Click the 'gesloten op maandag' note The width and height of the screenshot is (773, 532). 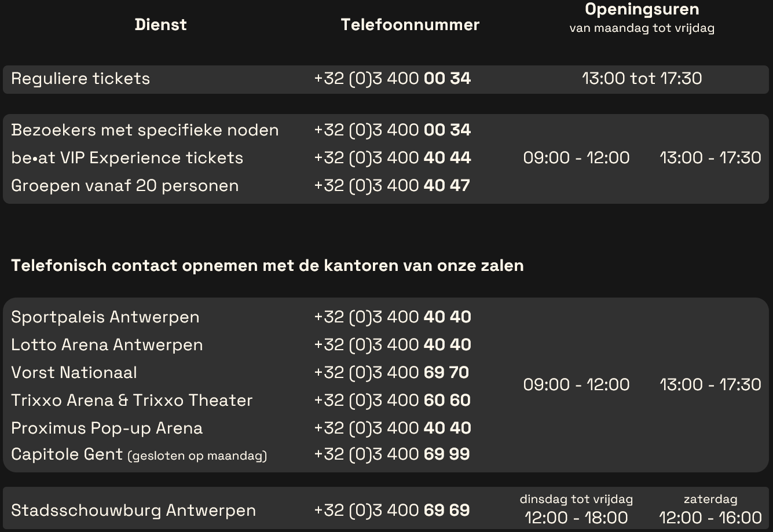(x=197, y=456)
